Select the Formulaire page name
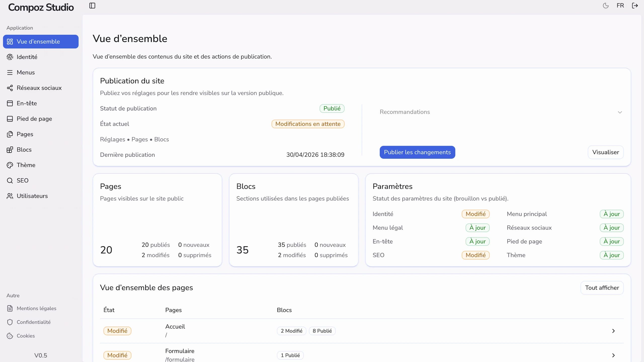This screenshot has width=644, height=362. (x=180, y=351)
